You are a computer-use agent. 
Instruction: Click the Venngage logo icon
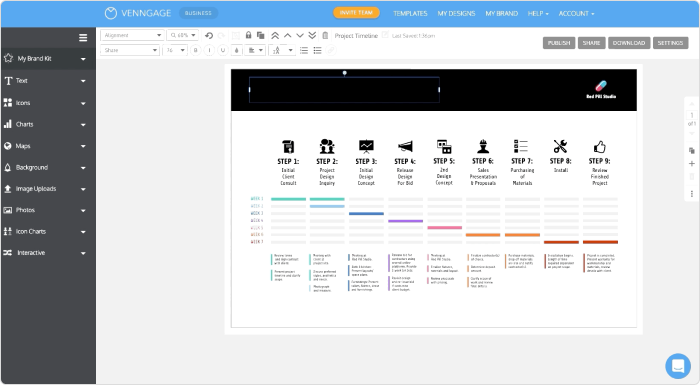pyautogui.click(x=111, y=13)
